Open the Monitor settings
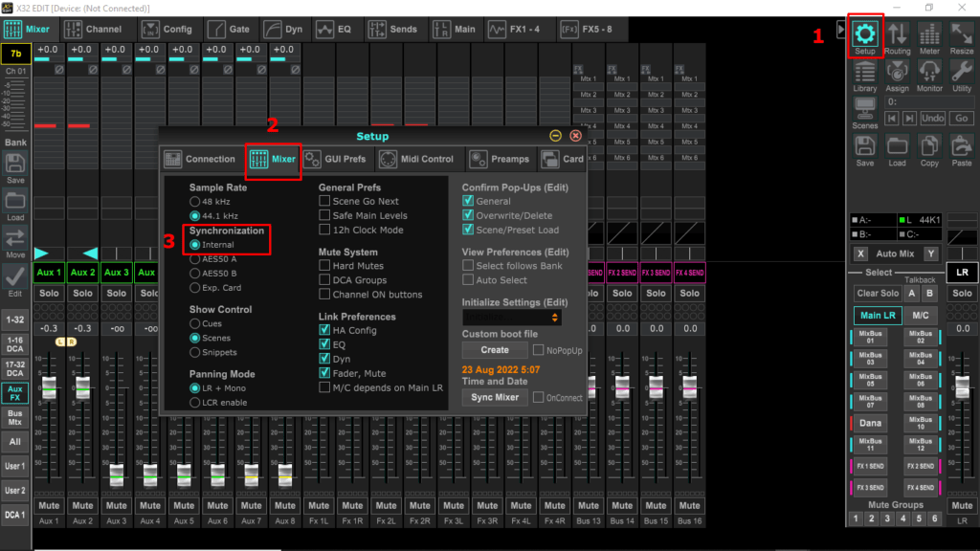 (x=929, y=74)
